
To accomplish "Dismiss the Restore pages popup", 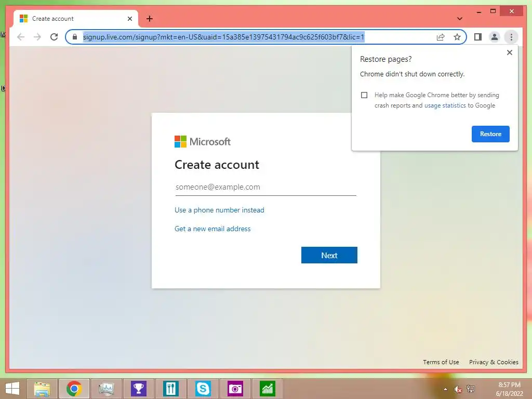I will point(509,52).
